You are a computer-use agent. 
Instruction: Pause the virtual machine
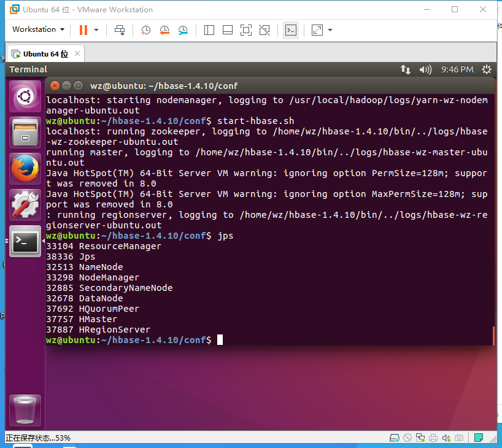(83, 30)
